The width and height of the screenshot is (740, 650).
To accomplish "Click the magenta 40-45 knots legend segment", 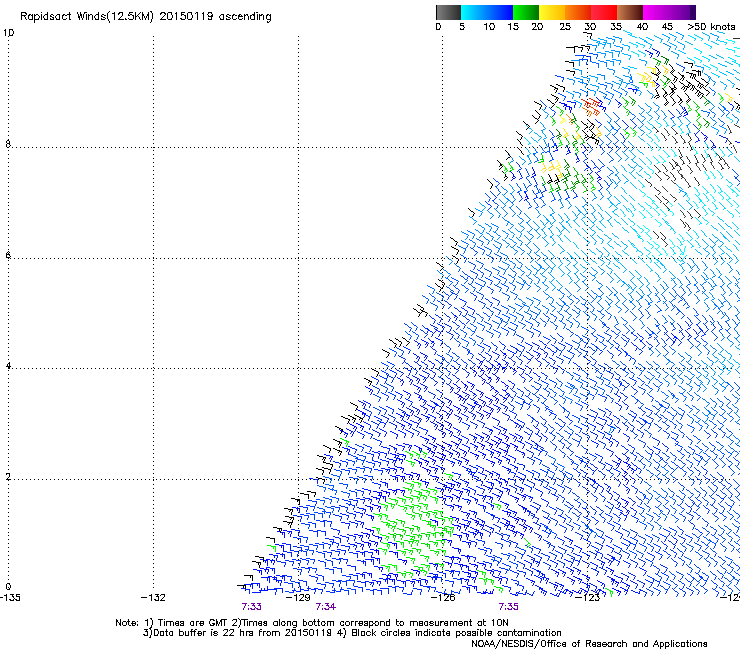I will tap(656, 12).
